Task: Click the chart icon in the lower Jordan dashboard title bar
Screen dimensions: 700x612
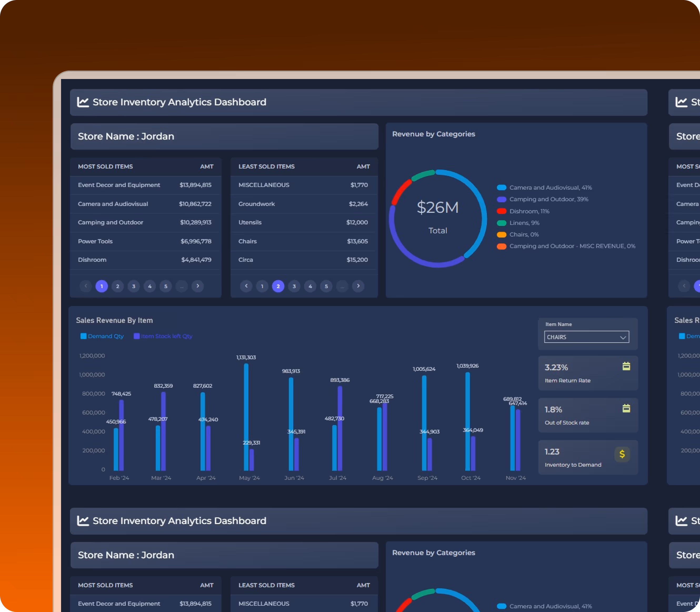Action: [83, 521]
